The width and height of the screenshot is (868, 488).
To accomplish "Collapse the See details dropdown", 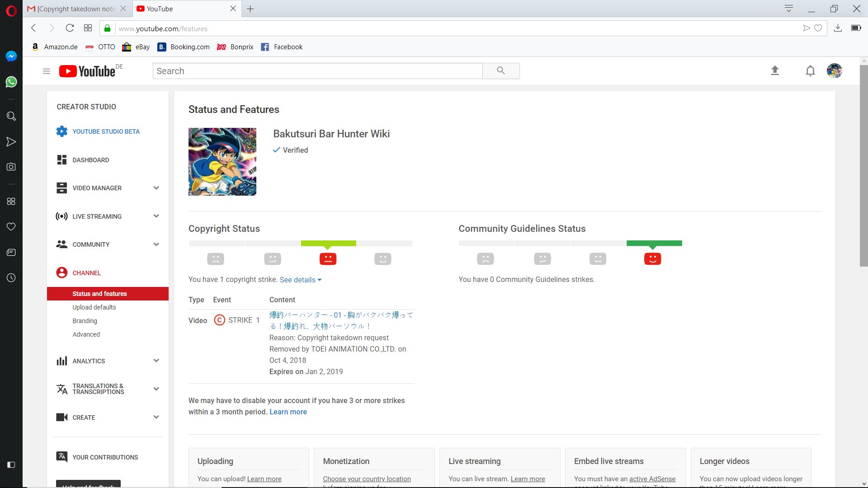I will tap(300, 280).
